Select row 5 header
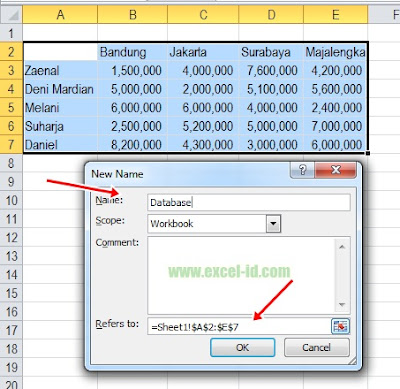 click(11, 107)
